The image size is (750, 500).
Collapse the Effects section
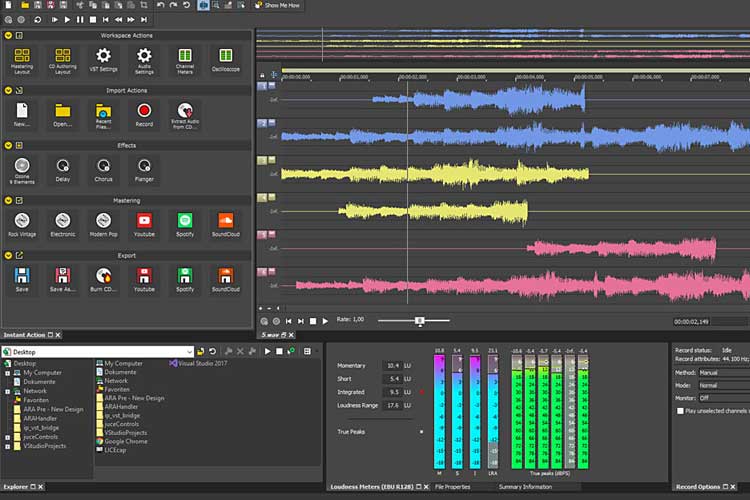[8, 145]
